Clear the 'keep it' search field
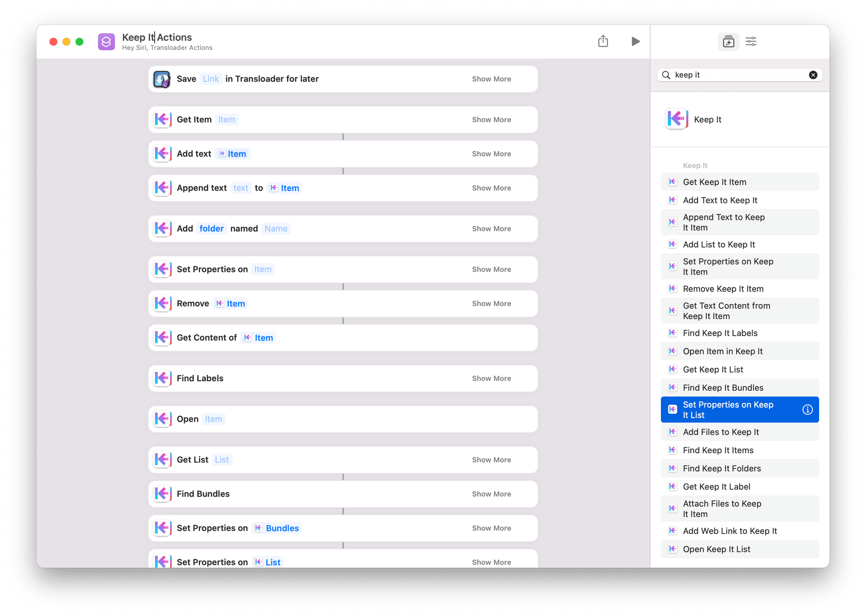The image size is (866, 616). pyautogui.click(x=813, y=75)
